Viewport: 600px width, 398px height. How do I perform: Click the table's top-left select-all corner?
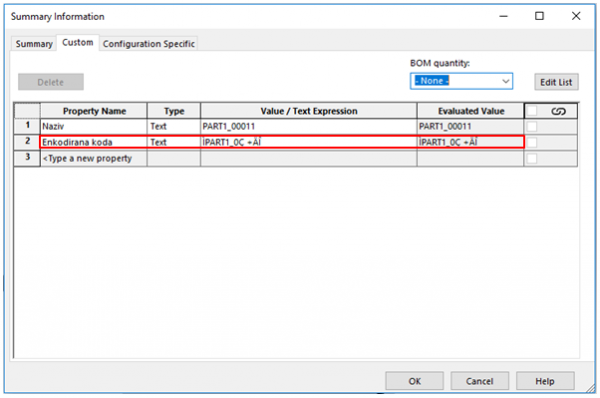coord(27,111)
